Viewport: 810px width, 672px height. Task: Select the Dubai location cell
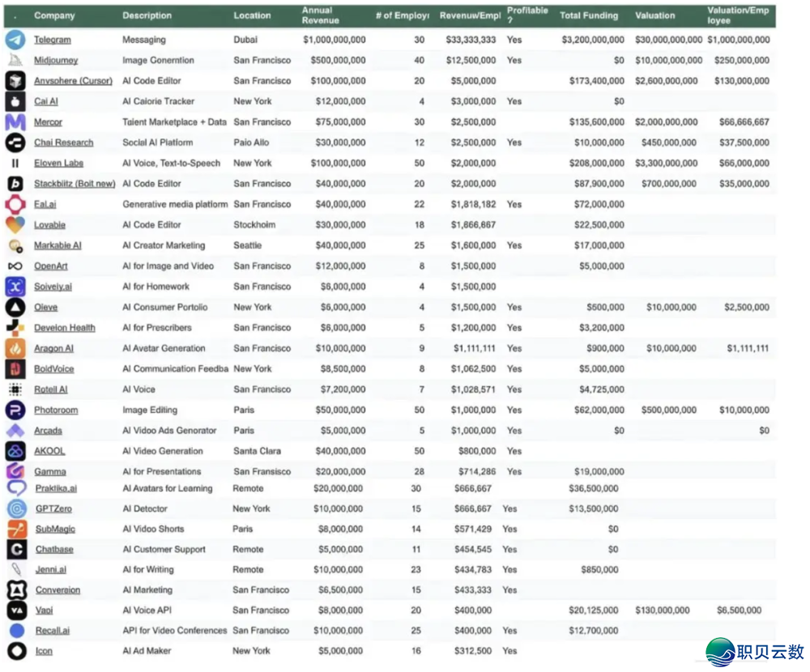pyautogui.click(x=245, y=40)
